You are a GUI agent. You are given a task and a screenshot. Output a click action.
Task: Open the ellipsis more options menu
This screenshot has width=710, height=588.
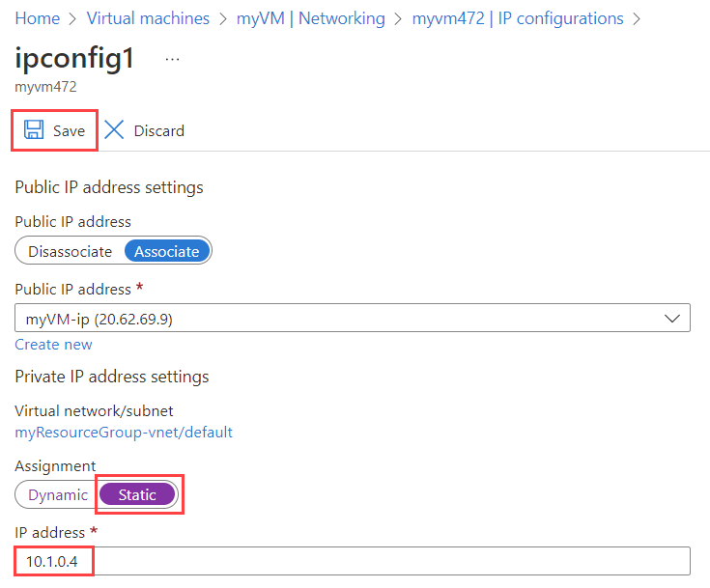[172, 59]
